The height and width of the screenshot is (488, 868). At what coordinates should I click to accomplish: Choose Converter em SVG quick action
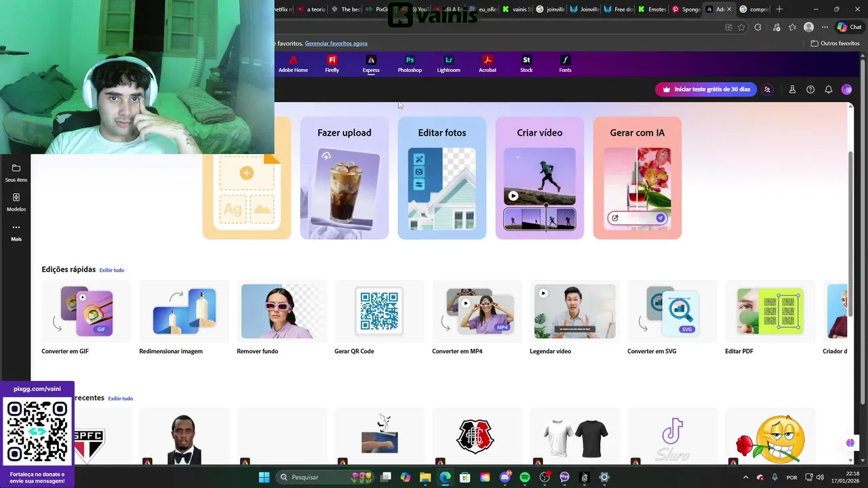pyautogui.click(x=673, y=319)
